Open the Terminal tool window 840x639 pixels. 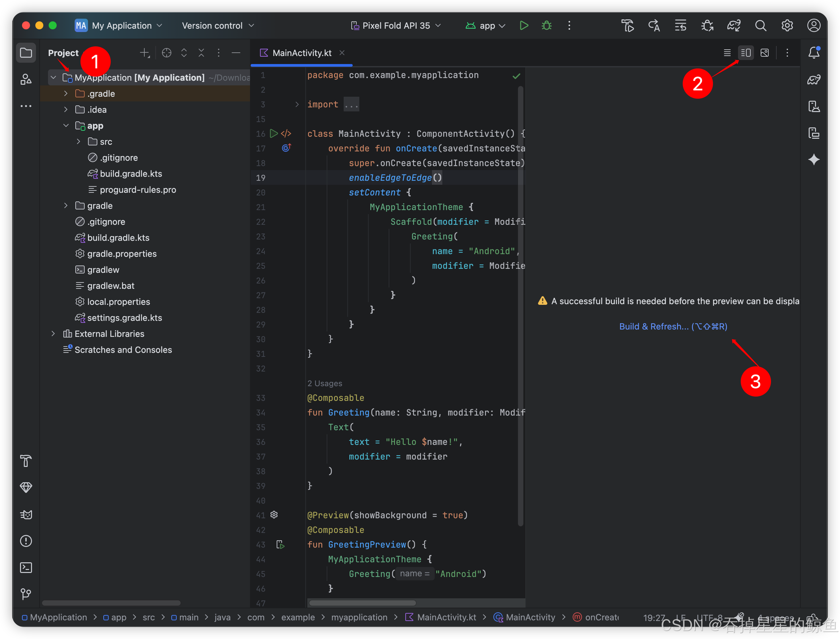[x=26, y=568]
